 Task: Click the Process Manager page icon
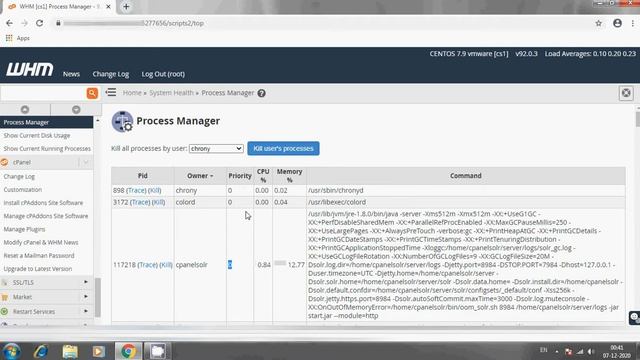[x=122, y=121]
